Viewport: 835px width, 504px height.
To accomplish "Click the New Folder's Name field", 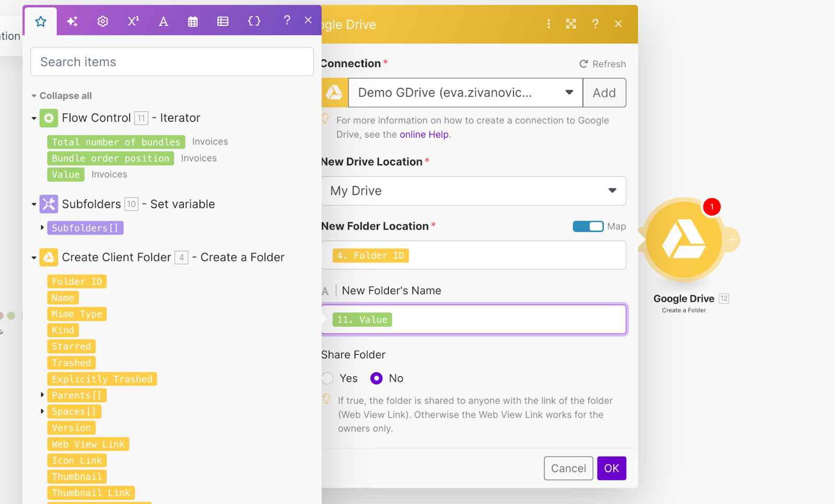I will [x=473, y=319].
